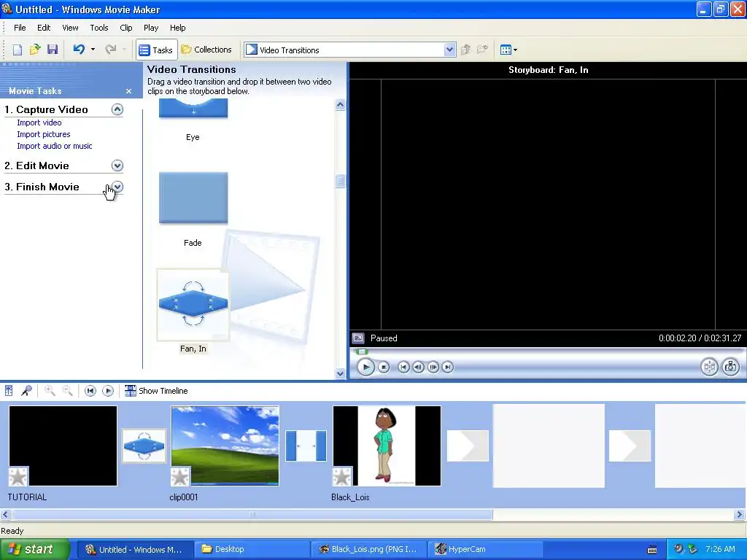Select the Fan, In transition thumbnail
The height and width of the screenshot is (560, 747).
coord(193,305)
